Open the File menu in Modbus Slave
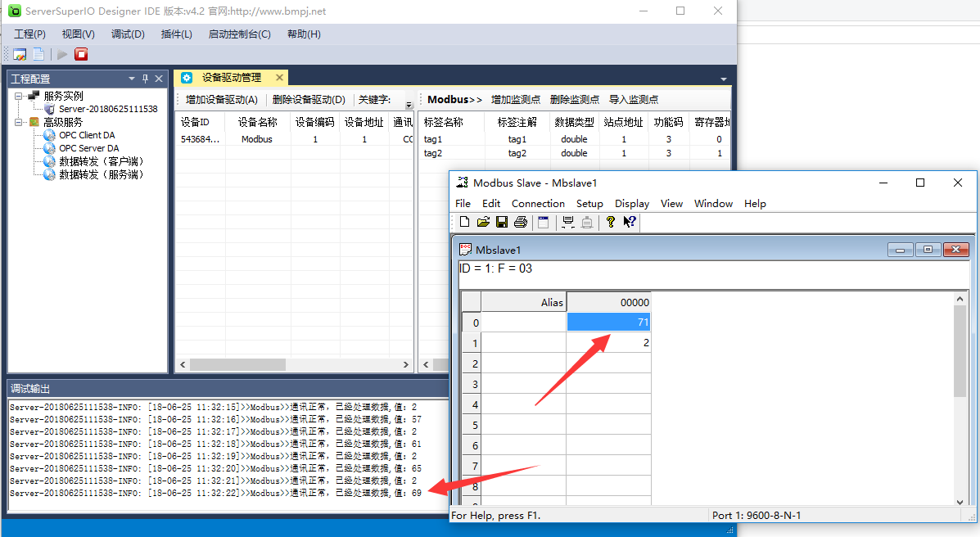 463,203
